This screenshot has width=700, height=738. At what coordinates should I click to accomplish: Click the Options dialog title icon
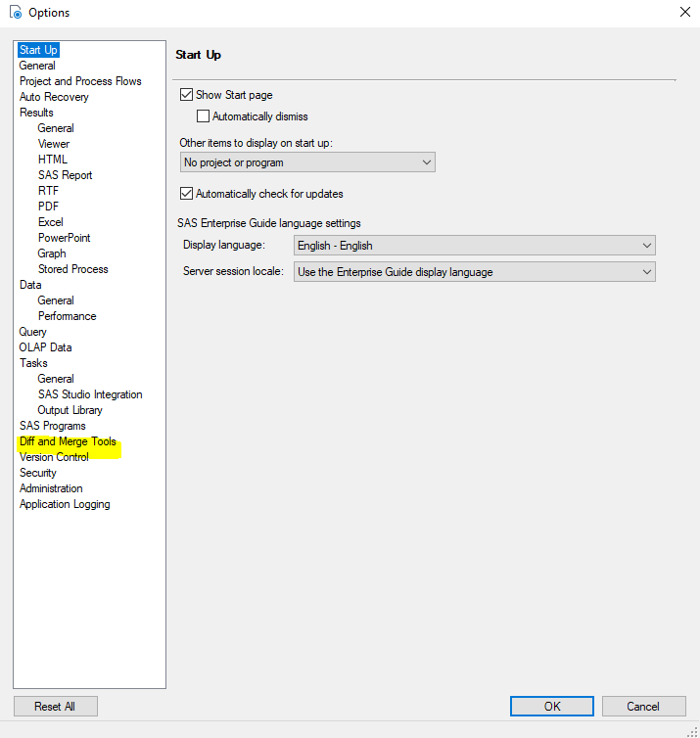click(15, 13)
